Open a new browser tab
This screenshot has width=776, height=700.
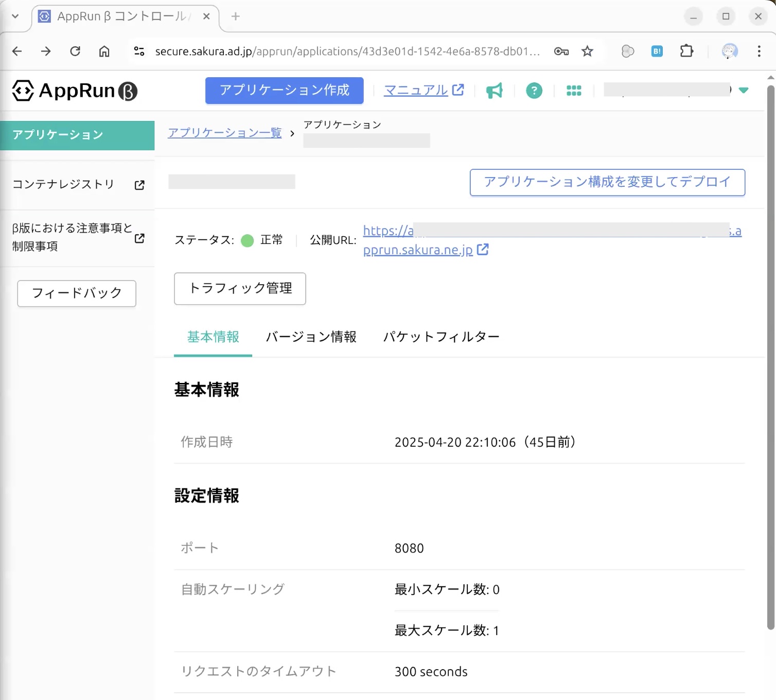point(236,16)
